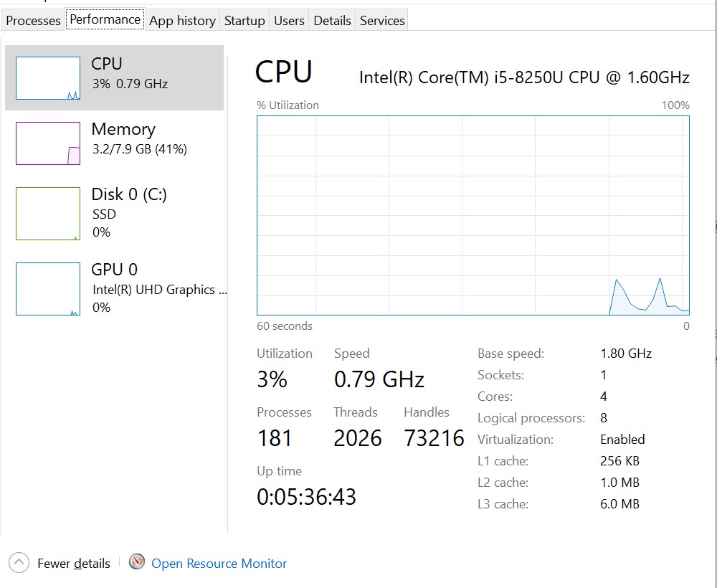This screenshot has height=588, width=717.
Task: Click the Memory mini graph thumbnail
Action: [x=48, y=143]
